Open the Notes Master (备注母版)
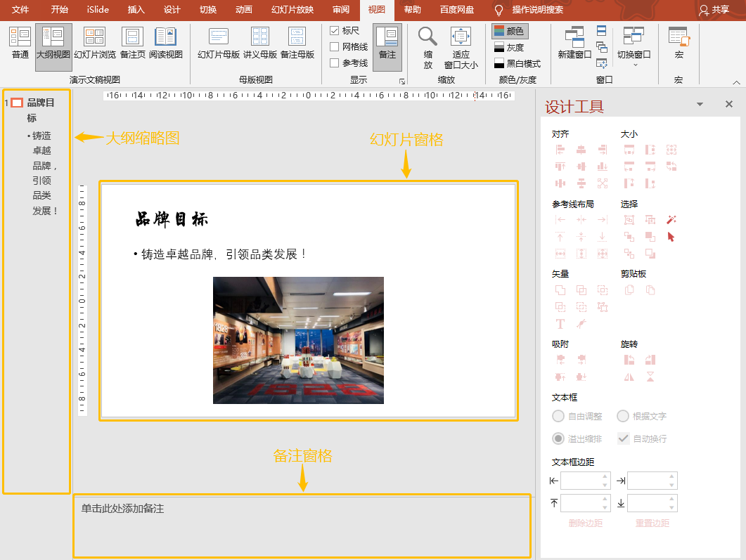 pyautogui.click(x=297, y=44)
